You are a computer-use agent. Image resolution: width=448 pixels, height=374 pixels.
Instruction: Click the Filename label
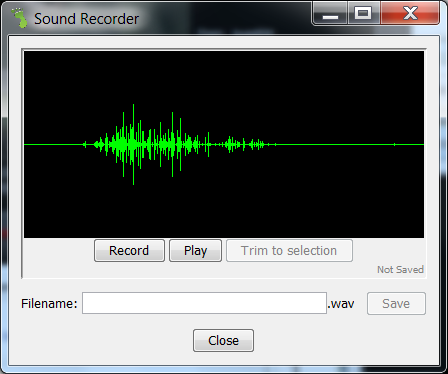pyautogui.click(x=49, y=304)
